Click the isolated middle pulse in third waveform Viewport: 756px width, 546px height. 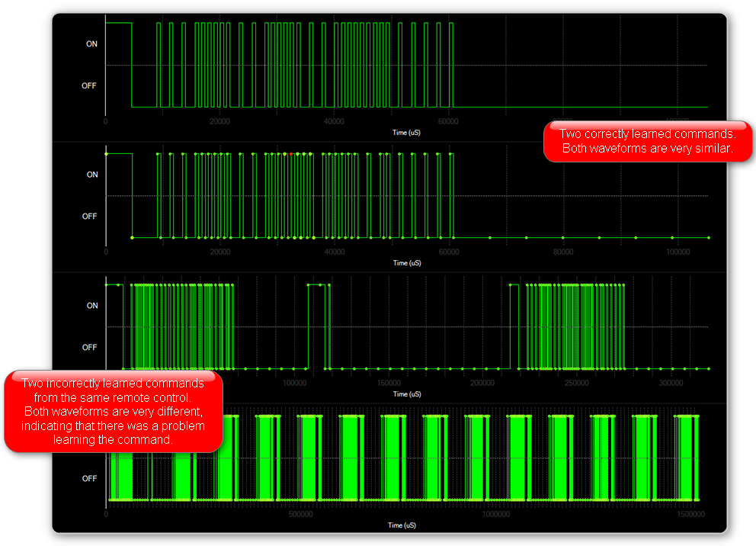[316, 285]
